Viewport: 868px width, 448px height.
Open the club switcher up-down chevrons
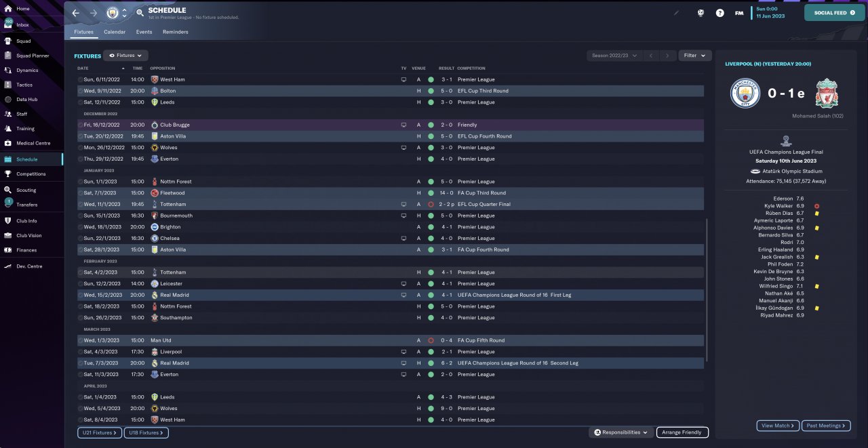[124, 13]
